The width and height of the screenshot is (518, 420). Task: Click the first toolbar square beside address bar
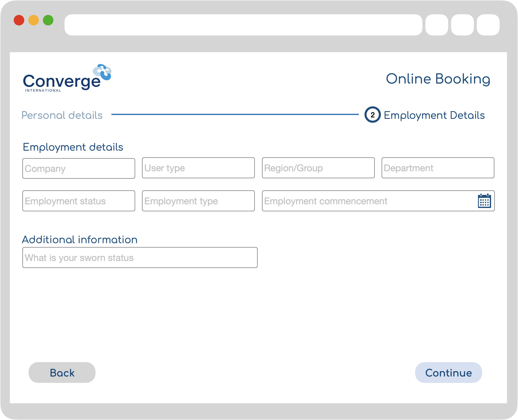pyautogui.click(x=437, y=25)
